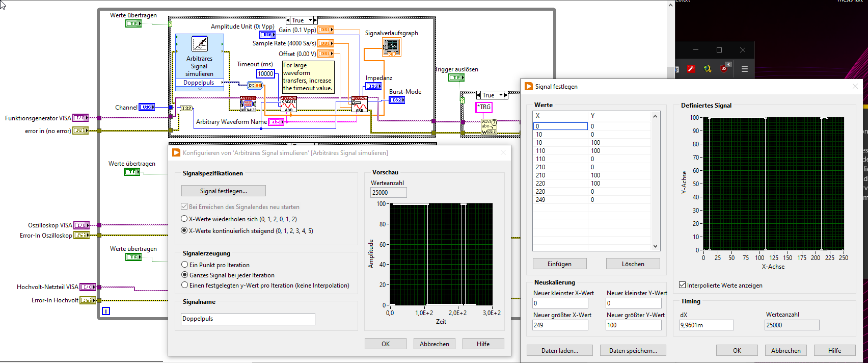Click the Signalverlaufsgraph indicator terminal
The image size is (868, 363).
click(x=391, y=48)
